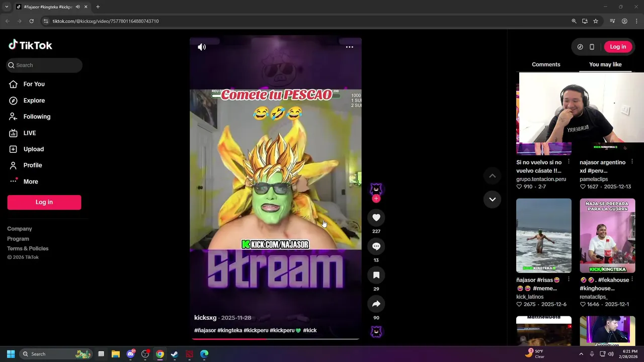Click the sidebar Log in button

[x=44, y=202]
